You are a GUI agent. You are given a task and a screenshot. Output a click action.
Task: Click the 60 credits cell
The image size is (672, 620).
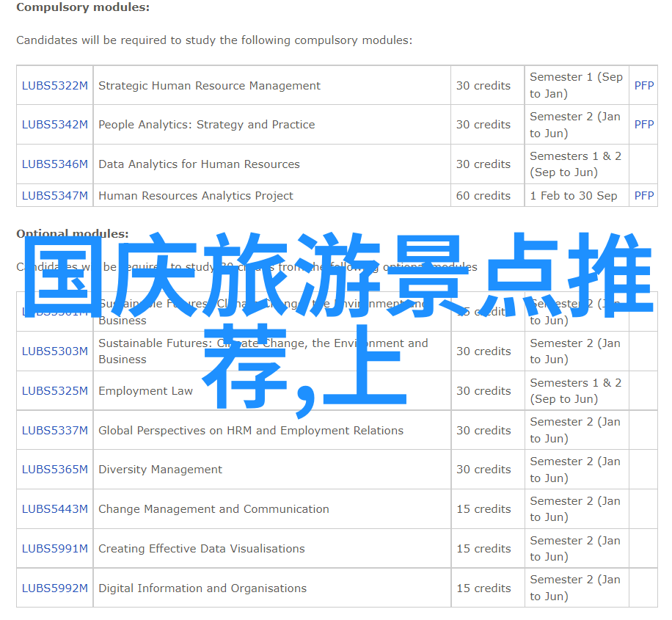483,196
